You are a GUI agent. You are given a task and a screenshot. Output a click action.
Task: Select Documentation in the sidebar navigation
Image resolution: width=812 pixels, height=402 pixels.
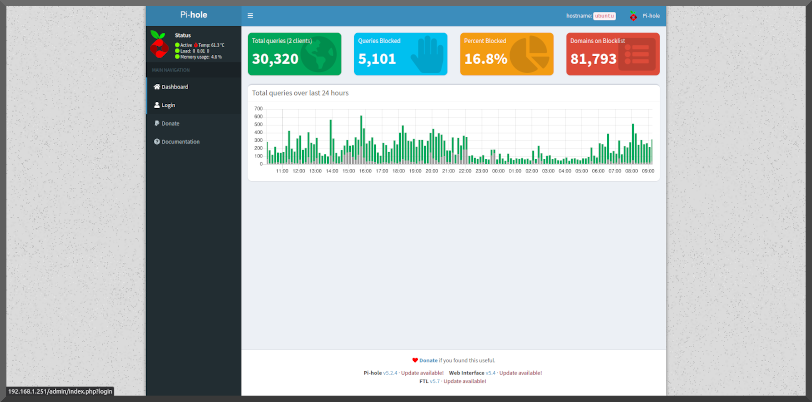coord(180,142)
